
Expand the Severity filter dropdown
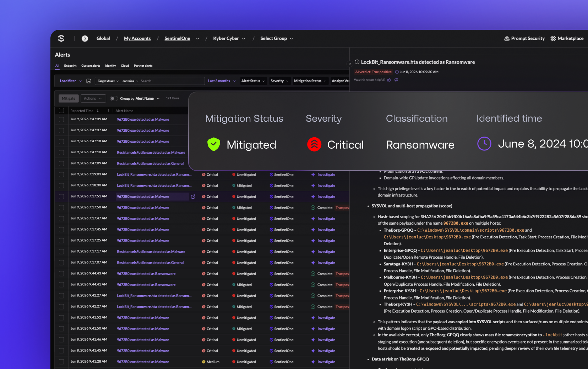pyautogui.click(x=279, y=81)
